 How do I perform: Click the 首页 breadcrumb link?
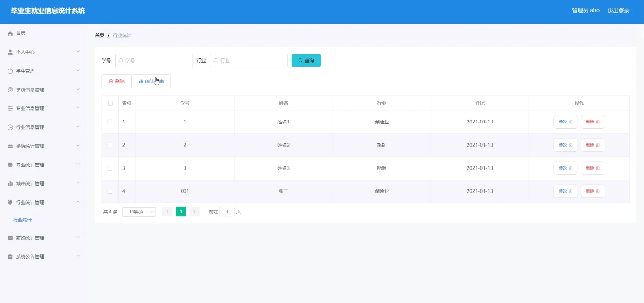pos(100,35)
